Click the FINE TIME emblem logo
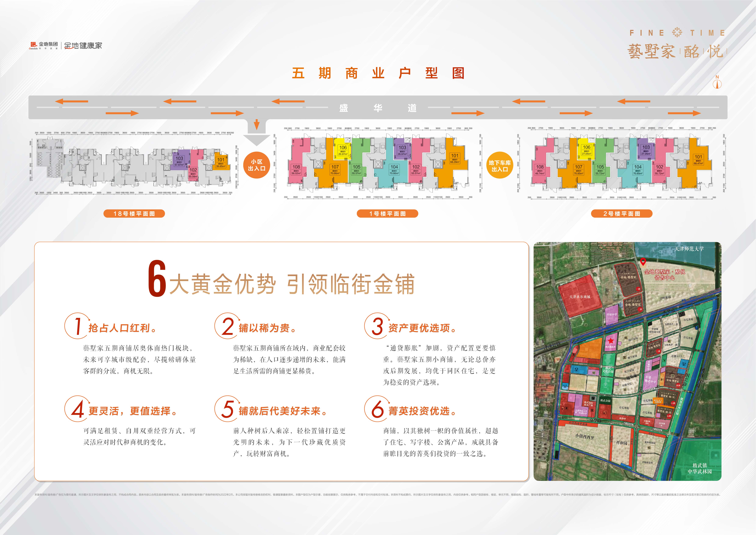The image size is (756, 535). [677, 33]
